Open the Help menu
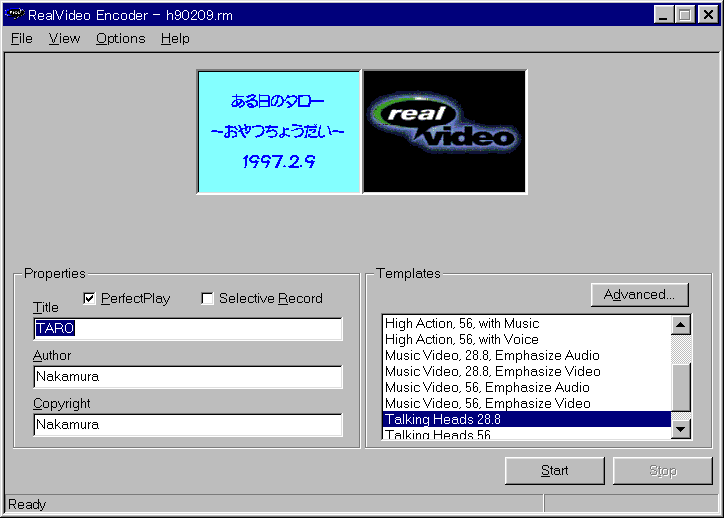This screenshot has width=724, height=518. tap(175, 39)
